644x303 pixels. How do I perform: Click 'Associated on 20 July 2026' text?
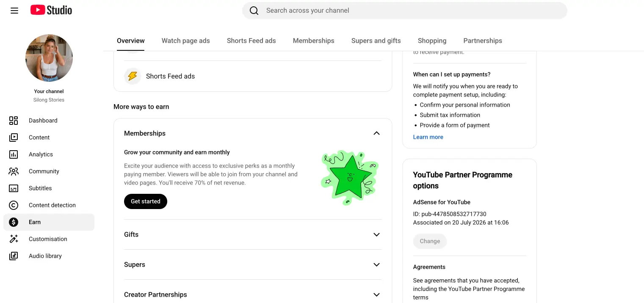tap(461, 223)
